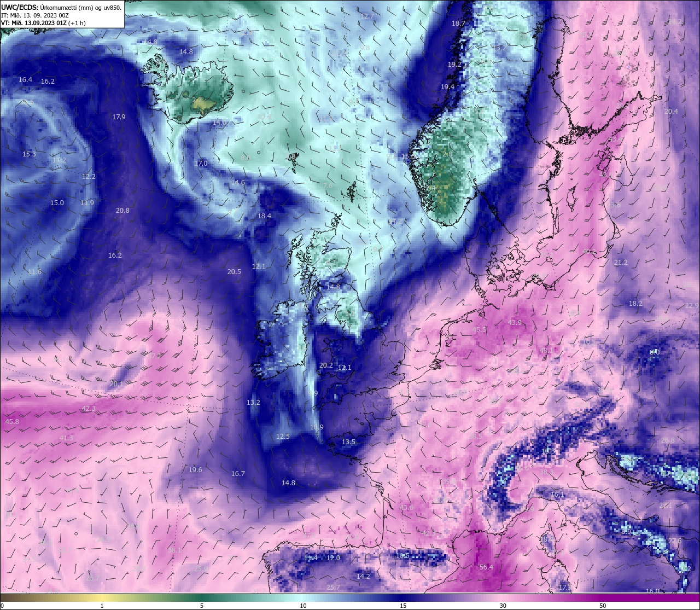Click the 17.0 value on the map

tap(201, 163)
